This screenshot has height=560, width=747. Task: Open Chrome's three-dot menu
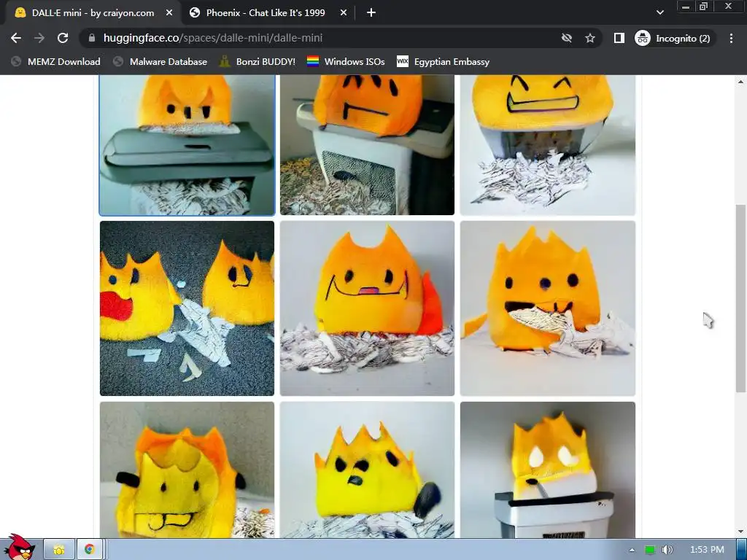[x=731, y=38]
